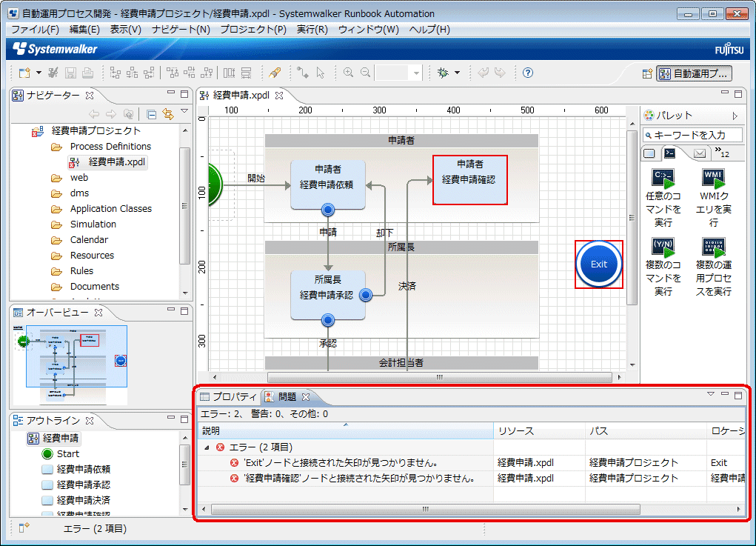Click the Redo arrow icon
Viewport: 756px width, 546px height.
point(500,73)
